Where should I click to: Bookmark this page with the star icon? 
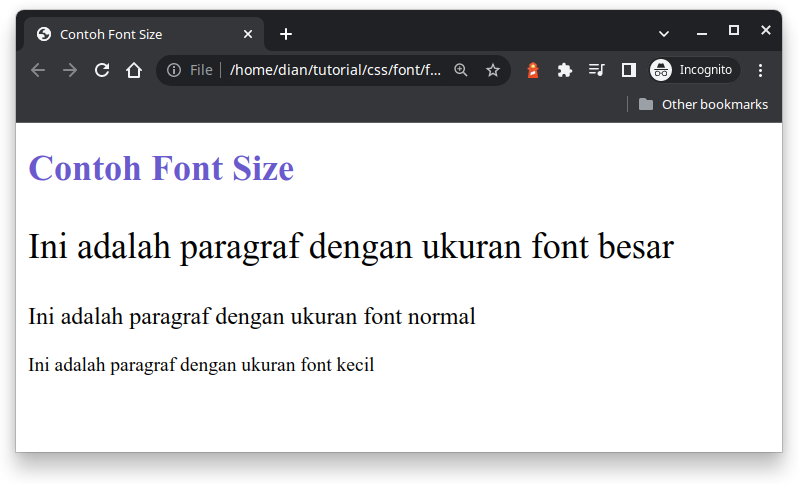(493, 70)
